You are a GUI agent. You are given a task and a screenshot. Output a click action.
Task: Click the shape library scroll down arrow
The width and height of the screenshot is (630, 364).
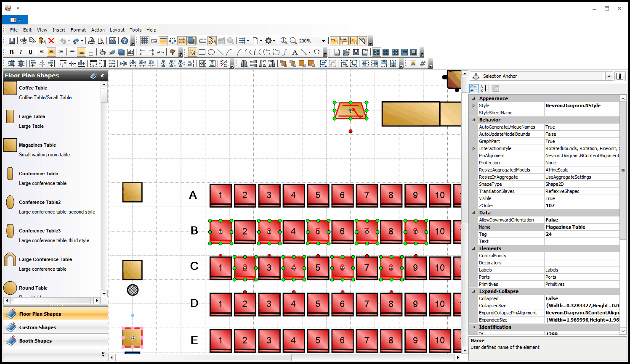click(x=104, y=293)
